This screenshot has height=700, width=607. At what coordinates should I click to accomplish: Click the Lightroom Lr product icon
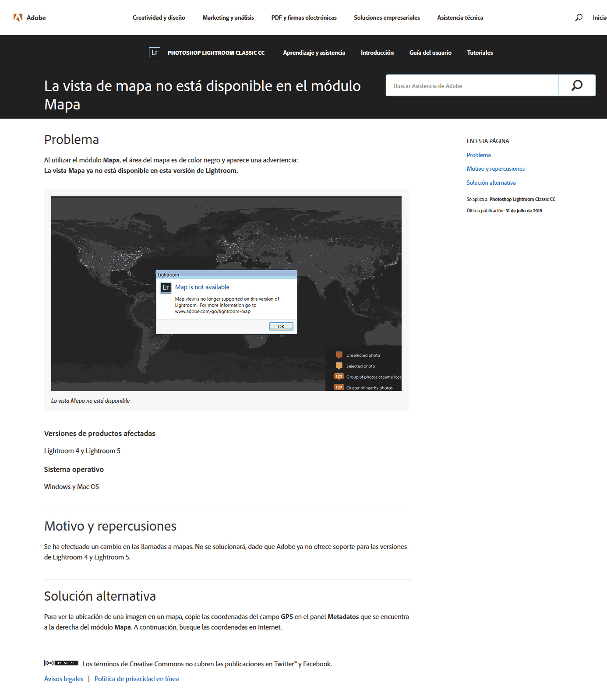coord(155,53)
